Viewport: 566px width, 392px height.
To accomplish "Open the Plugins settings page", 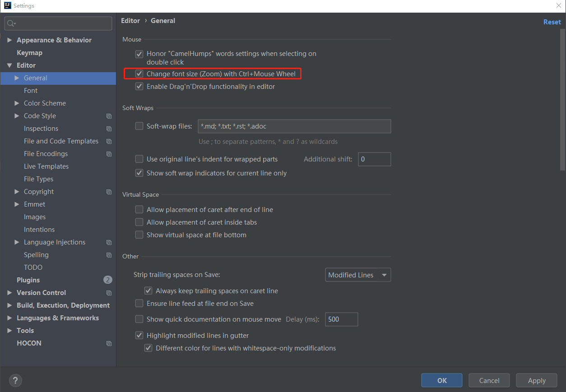I will pos(28,280).
